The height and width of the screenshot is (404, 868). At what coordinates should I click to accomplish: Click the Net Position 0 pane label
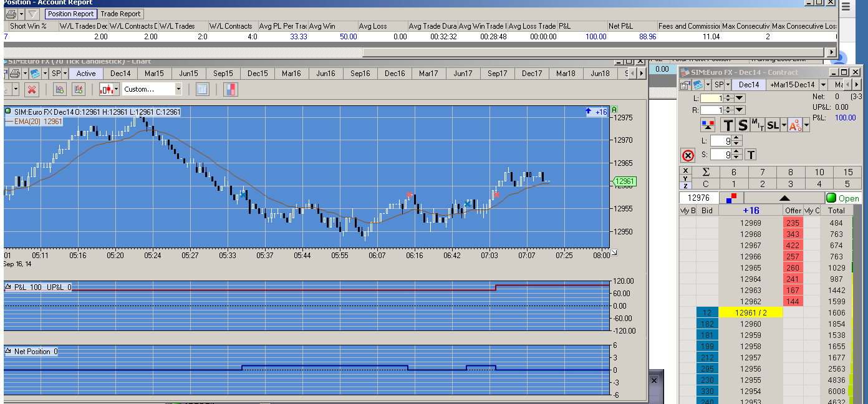32,352
